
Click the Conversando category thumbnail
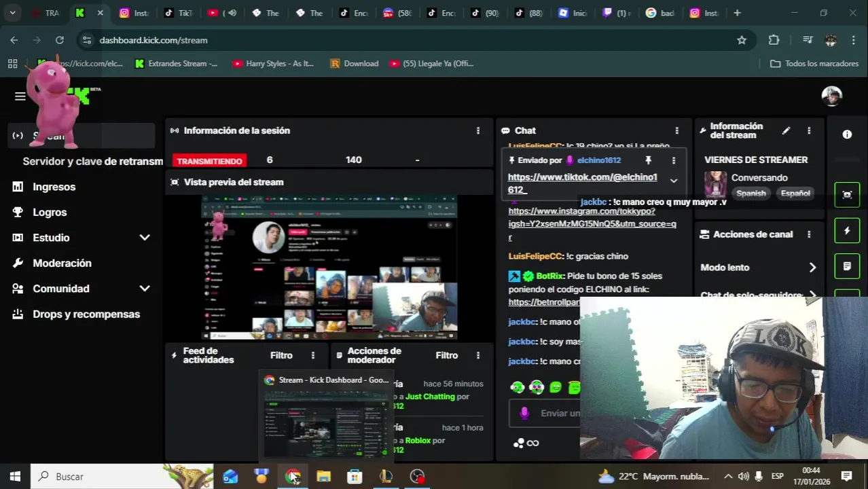coord(715,184)
